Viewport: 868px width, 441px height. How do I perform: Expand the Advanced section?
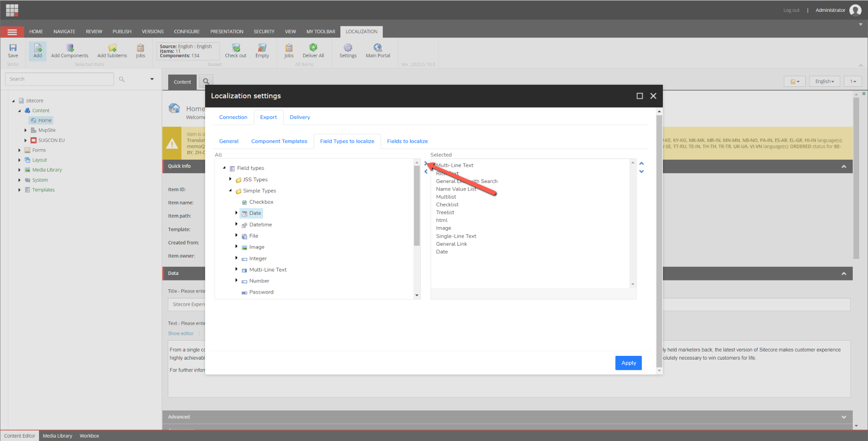pyautogui.click(x=843, y=417)
